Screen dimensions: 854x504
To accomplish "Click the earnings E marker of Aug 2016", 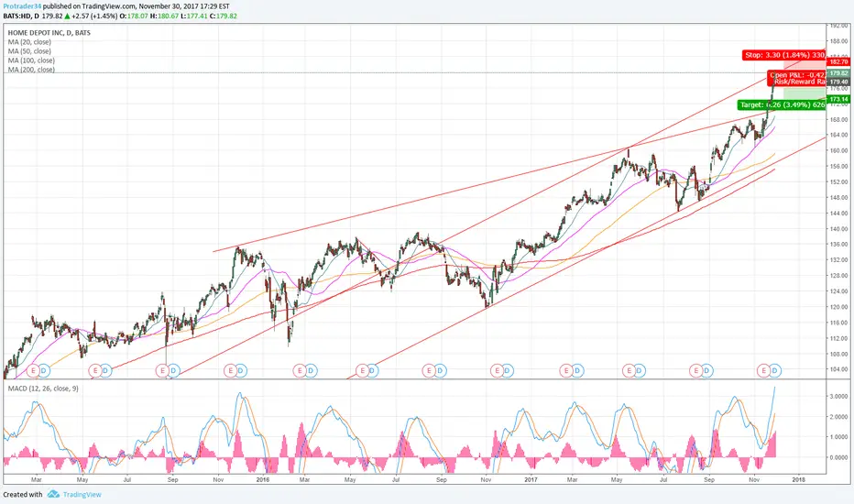I will click(429, 371).
